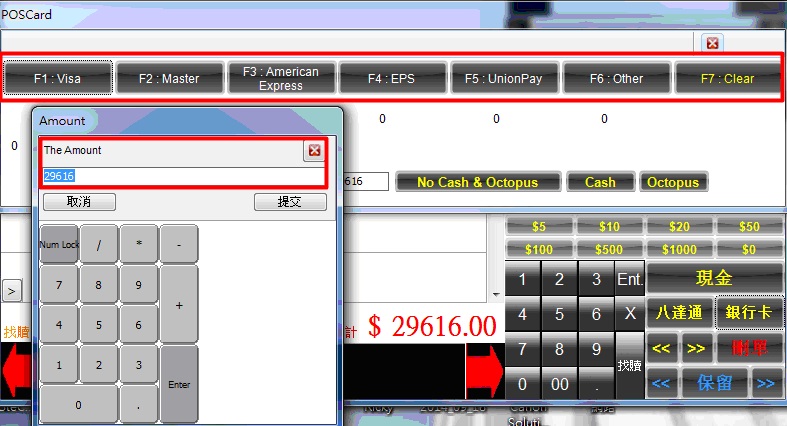Click No Cash & Octopus button

click(x=478, y=182)
